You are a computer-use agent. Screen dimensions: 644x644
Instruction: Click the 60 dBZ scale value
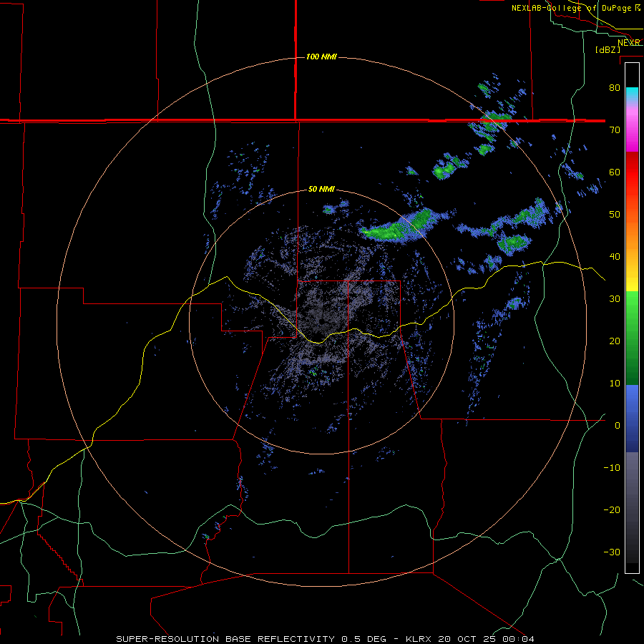pyautogui.click(x=614, y=172)
